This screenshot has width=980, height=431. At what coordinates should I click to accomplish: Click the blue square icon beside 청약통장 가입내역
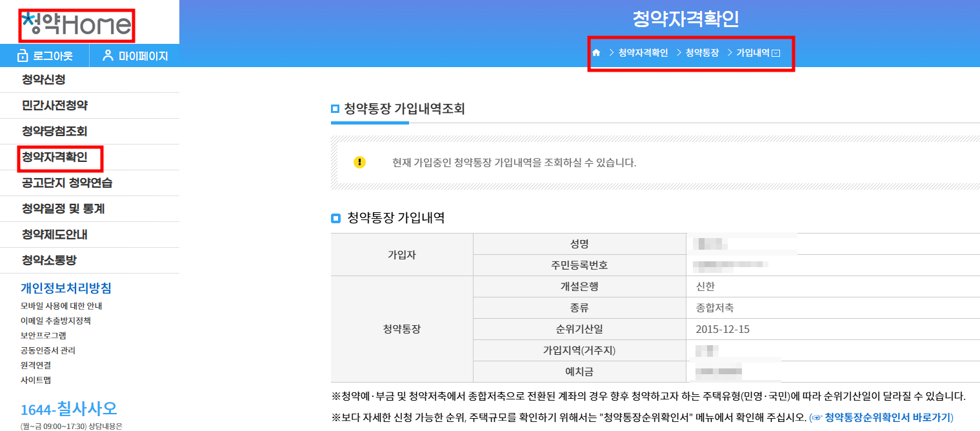click(x=335, y=218)
